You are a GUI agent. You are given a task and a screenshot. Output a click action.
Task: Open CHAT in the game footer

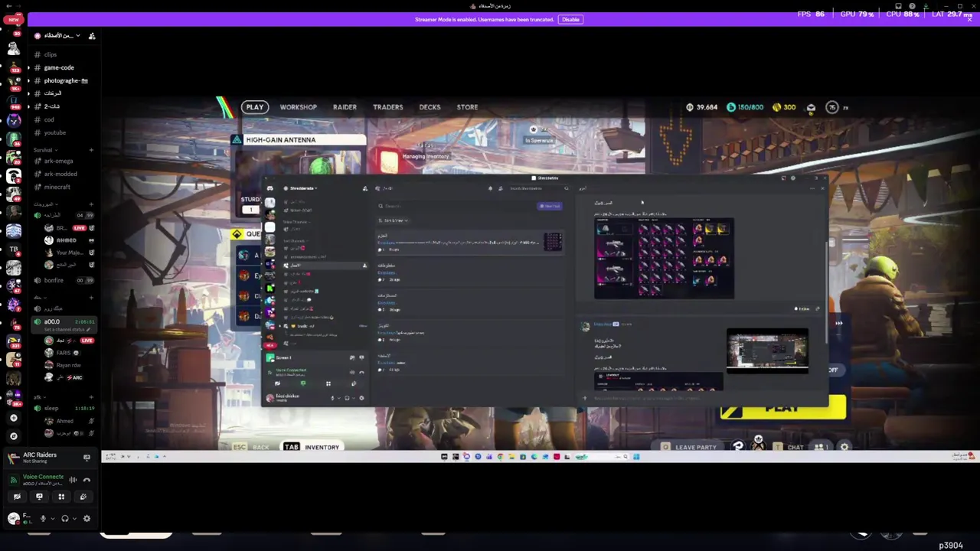[789, 447]
